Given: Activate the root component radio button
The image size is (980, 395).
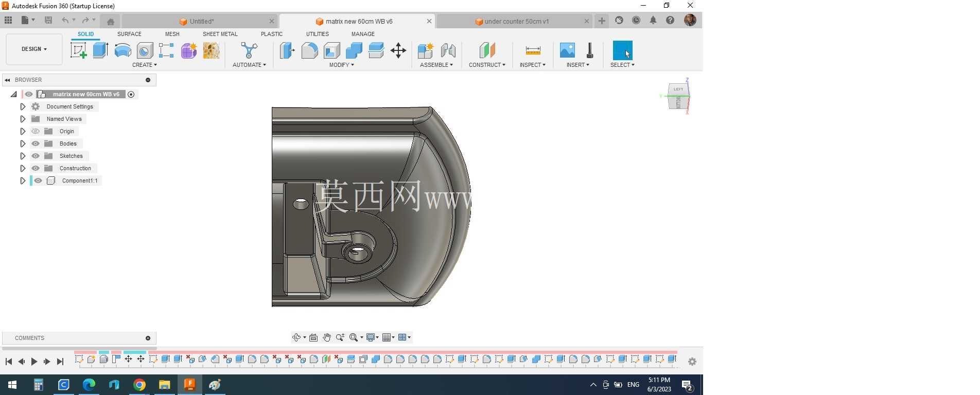Looking at the screenshot, I should [x=131, y=94].
